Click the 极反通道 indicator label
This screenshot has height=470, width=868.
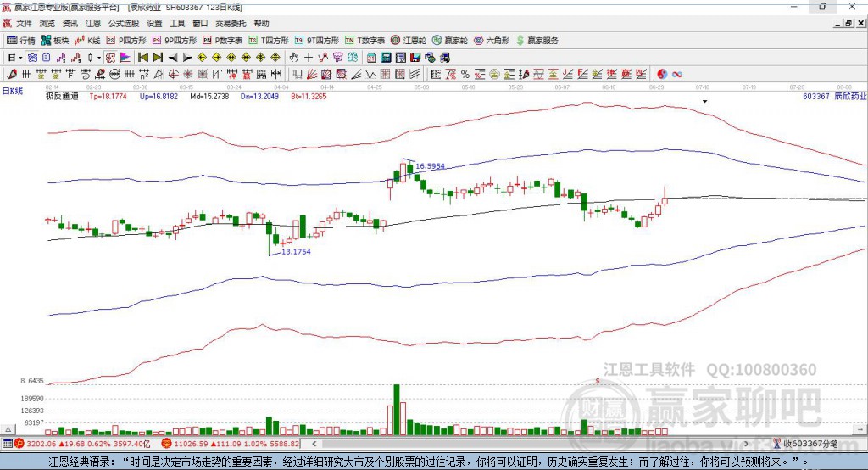(x=62, y=96)
